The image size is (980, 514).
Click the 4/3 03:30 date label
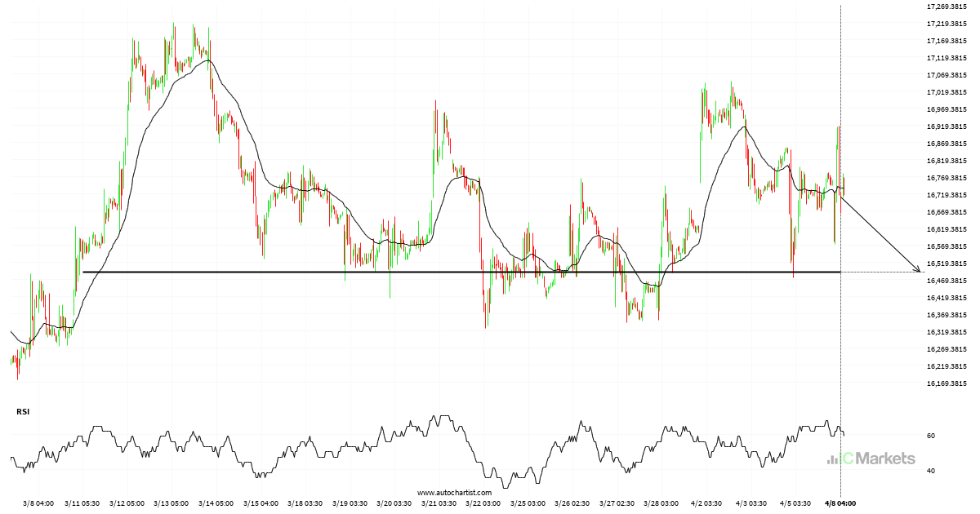coord(750,504)
